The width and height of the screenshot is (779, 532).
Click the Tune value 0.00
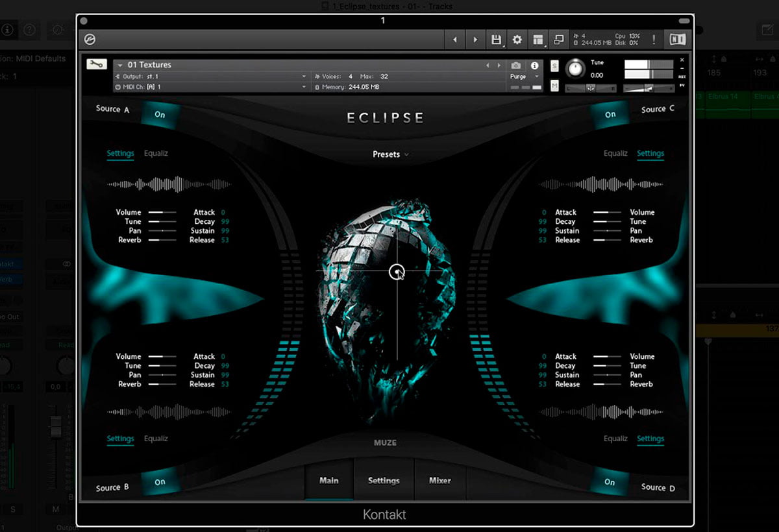597,75
